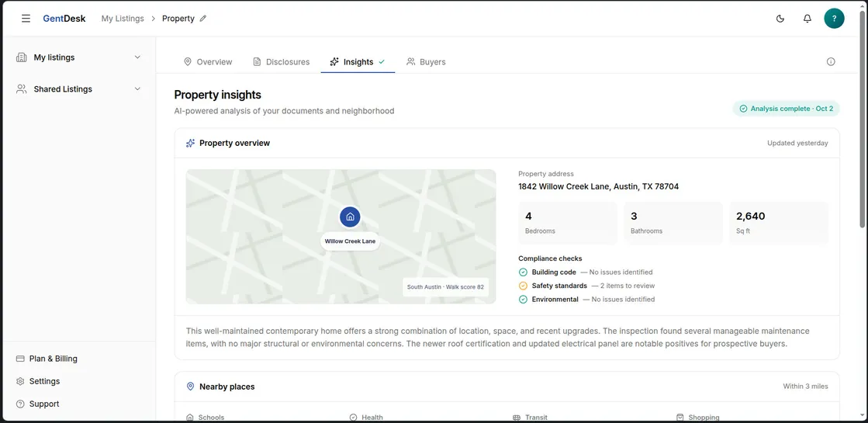Viewport: 868px width, 423px height.
Task: Click the 4 Bedrooms card
Action: [567, 223]
